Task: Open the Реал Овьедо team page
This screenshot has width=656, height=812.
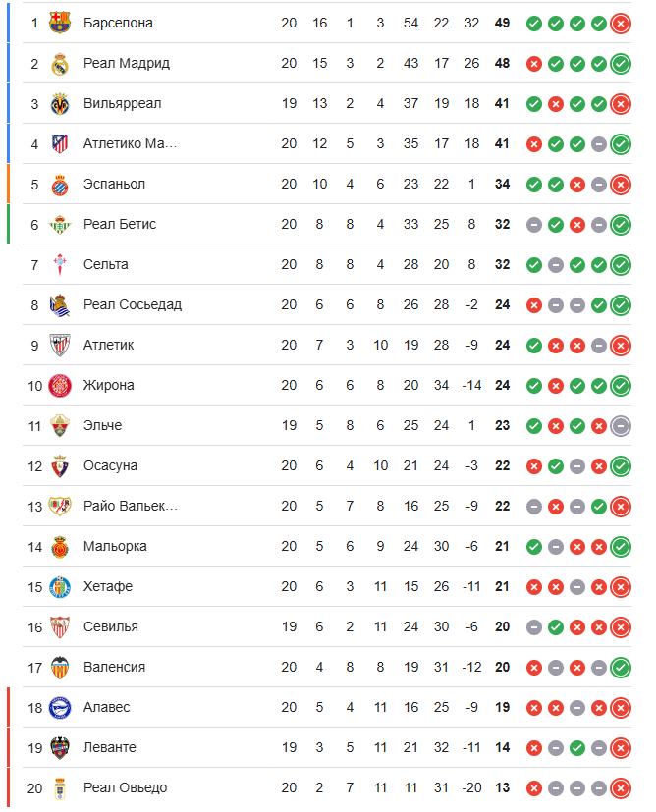Action: click(x=126, y=787)
